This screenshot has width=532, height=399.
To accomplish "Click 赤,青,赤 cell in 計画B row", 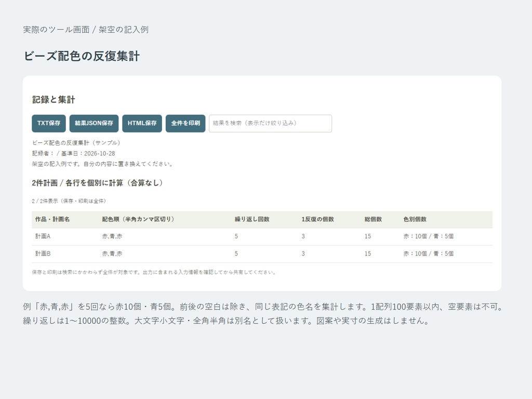I will click(112, 254).
